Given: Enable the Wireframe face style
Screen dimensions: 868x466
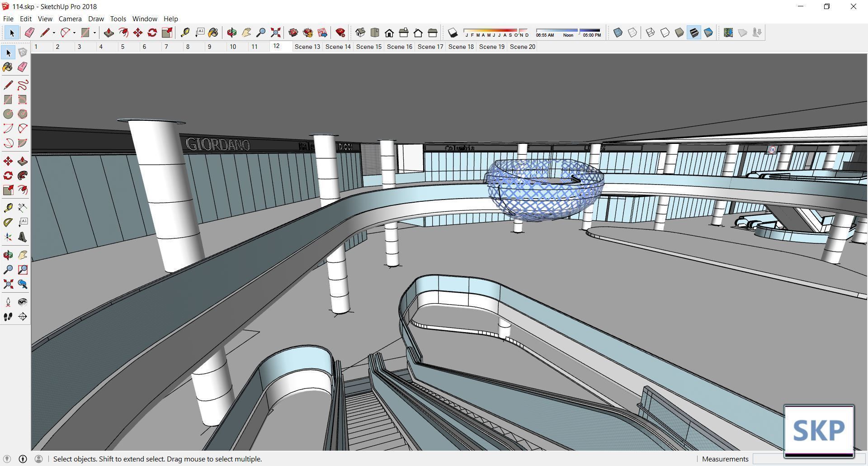Looking at the screenshot, I should (x=650, y=33).
